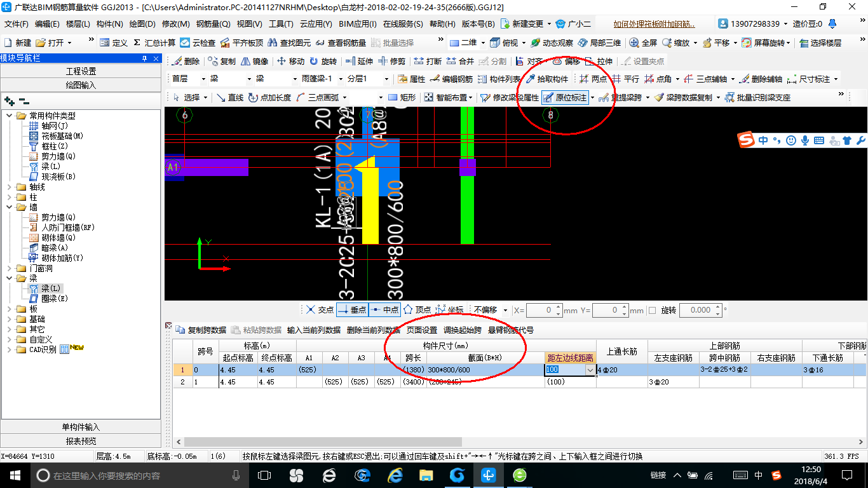
Task: Start 云检查 cloud check
Action: point(198,43)
